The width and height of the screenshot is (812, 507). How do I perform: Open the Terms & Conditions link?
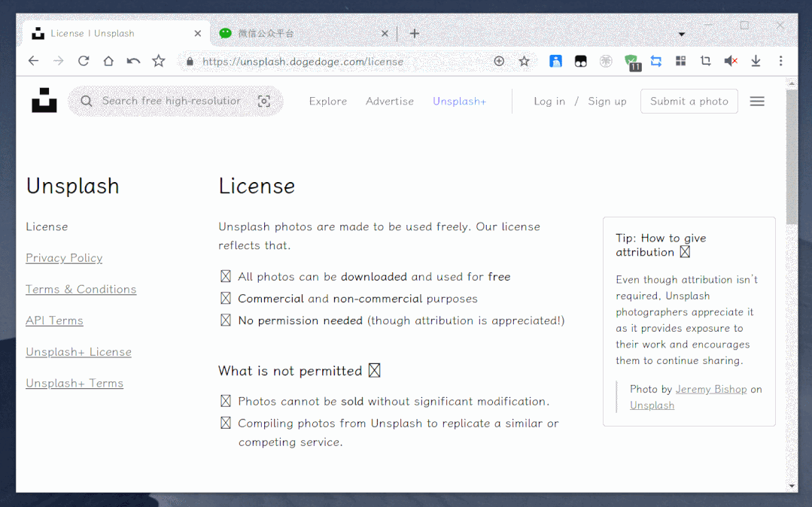(81, 289)
